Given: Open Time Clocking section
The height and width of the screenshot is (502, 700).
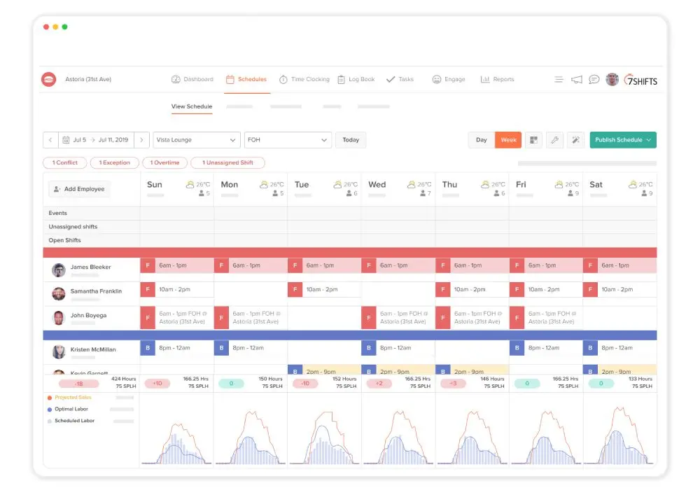Looking at the screenshot, I should pos(304,79).
